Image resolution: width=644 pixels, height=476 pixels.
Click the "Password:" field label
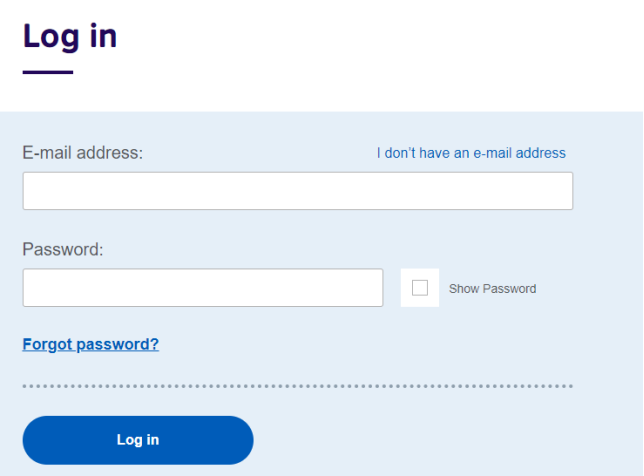click(63, 249)
